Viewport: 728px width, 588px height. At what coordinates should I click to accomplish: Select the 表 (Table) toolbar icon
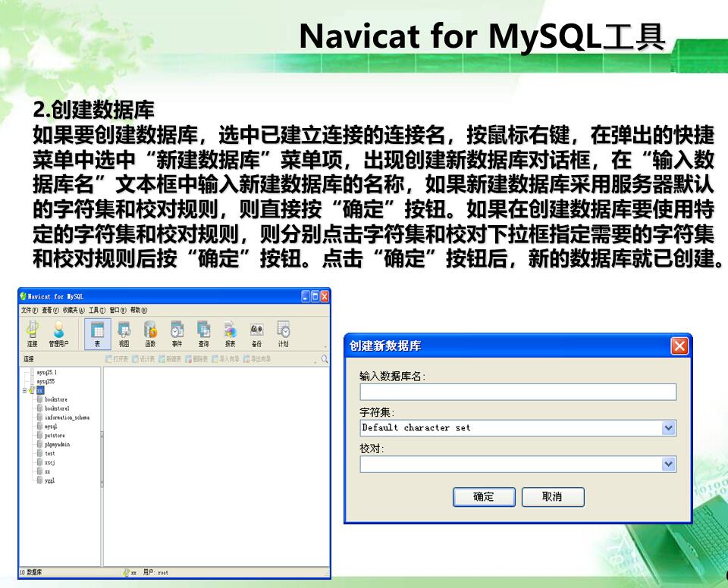(x=98, y=333)
